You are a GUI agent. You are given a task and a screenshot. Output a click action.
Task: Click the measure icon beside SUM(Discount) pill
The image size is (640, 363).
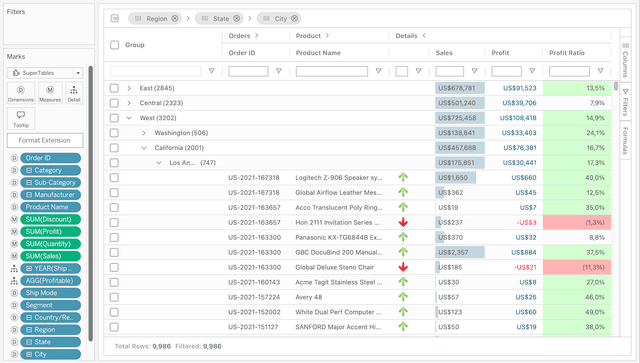tap(14, 219)
